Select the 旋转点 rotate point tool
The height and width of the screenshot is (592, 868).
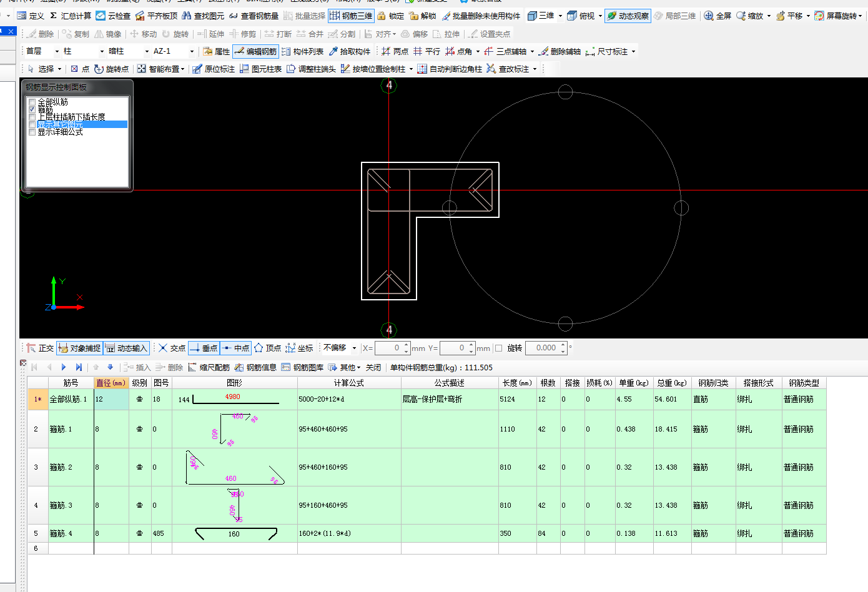(x=111, y=69)
